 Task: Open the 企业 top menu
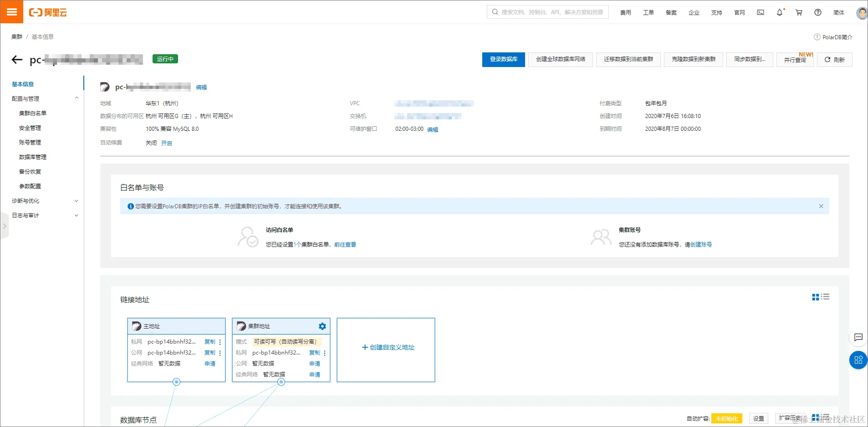pyautogui.click(x=694, y=13)
